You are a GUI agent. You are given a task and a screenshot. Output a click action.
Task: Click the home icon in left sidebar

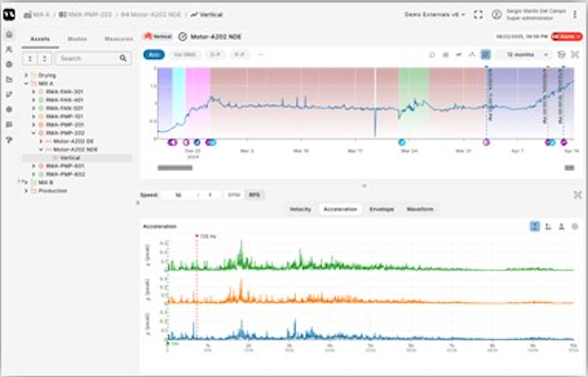(x=9, y=35)
